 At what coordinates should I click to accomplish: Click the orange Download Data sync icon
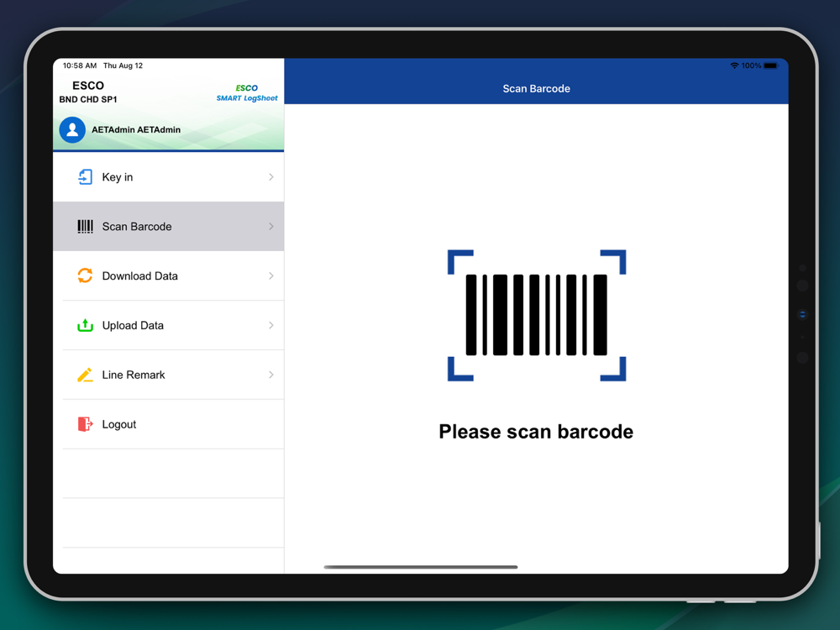85,276
